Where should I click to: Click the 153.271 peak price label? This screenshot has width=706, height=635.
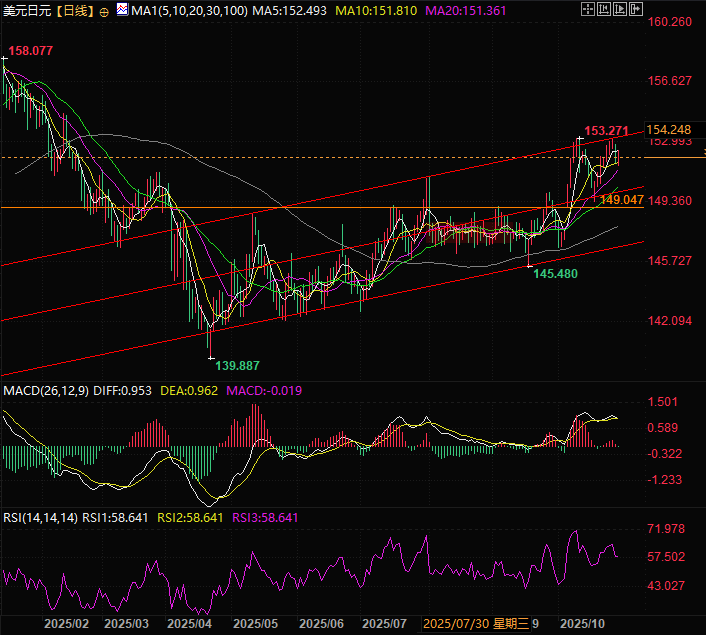point(606,130)
